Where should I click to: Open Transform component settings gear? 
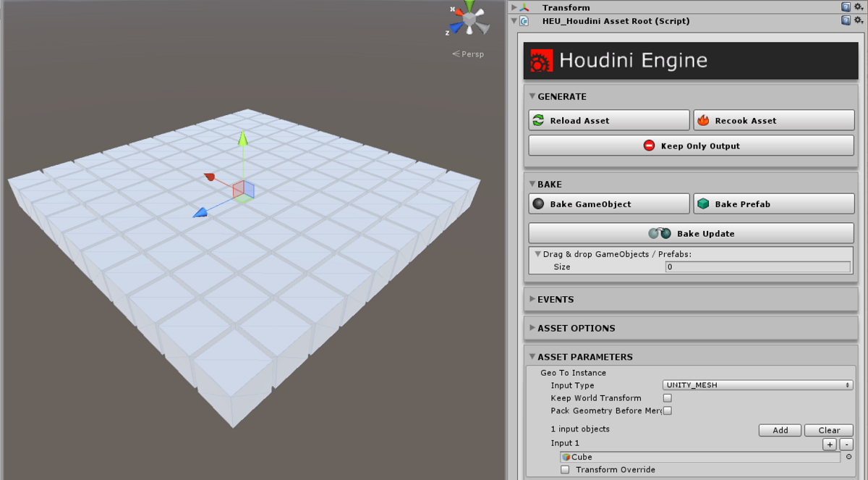859,7
